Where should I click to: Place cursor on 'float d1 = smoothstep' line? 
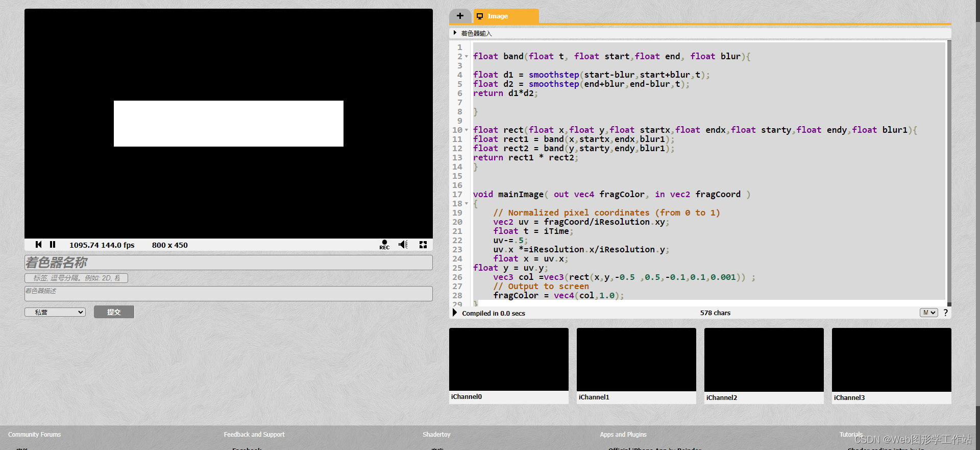click(x=592, y=75)
